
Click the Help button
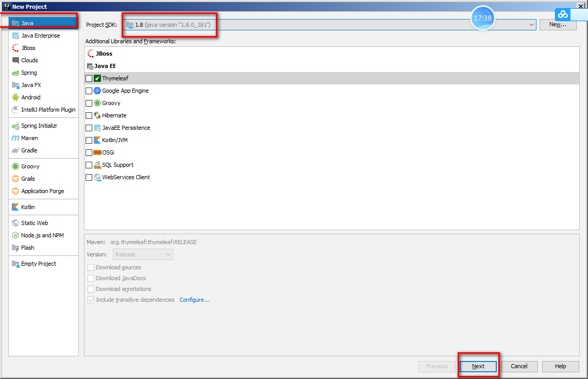point(560,366)
